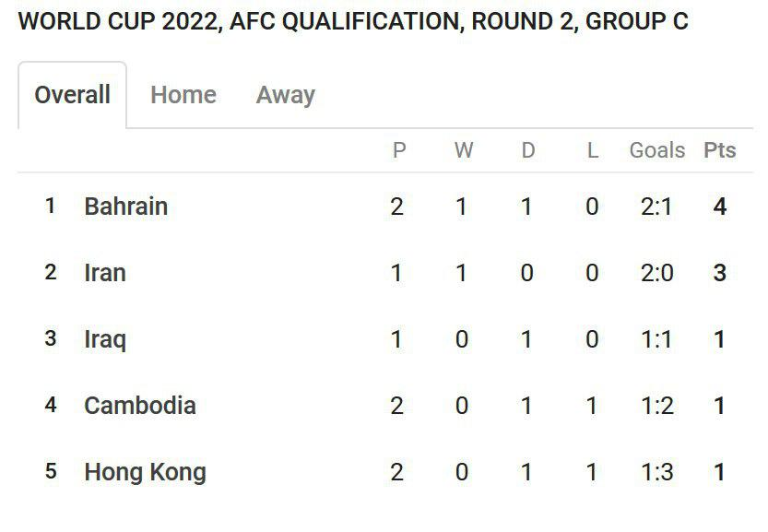Open the Home standings tab

coord(183,95)
